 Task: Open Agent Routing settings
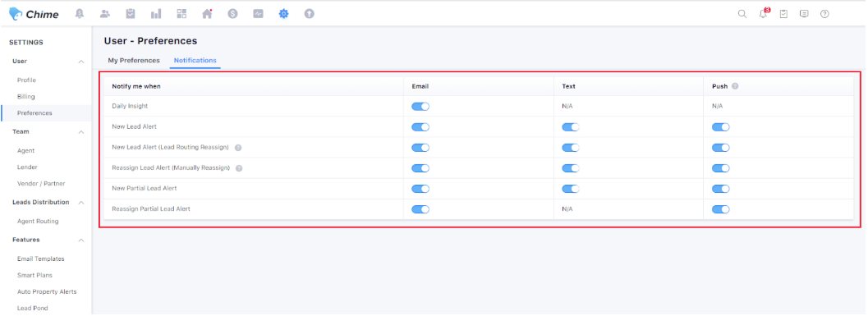(x=38, y=222)
